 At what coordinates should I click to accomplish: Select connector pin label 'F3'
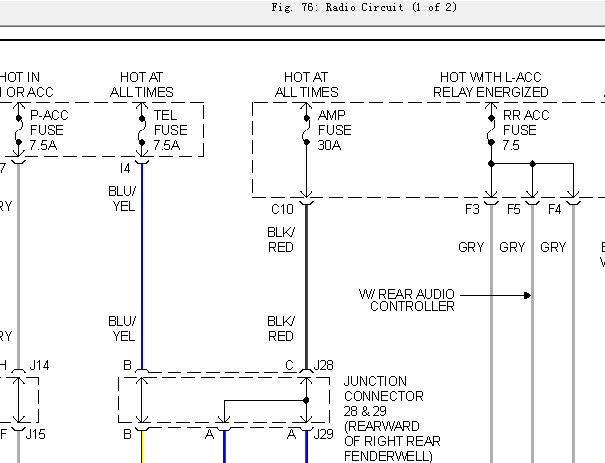click(x=472, y=209)
